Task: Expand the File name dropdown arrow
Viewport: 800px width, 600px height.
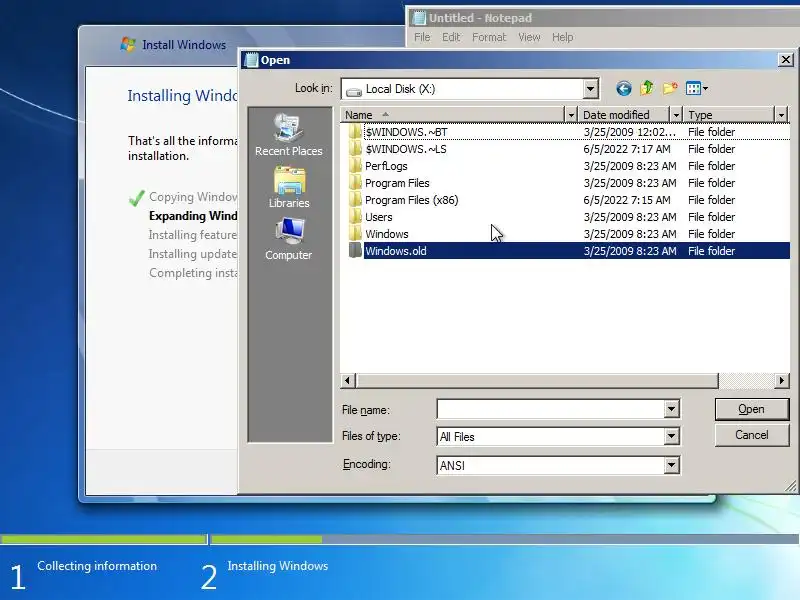Action: point(671,409)
